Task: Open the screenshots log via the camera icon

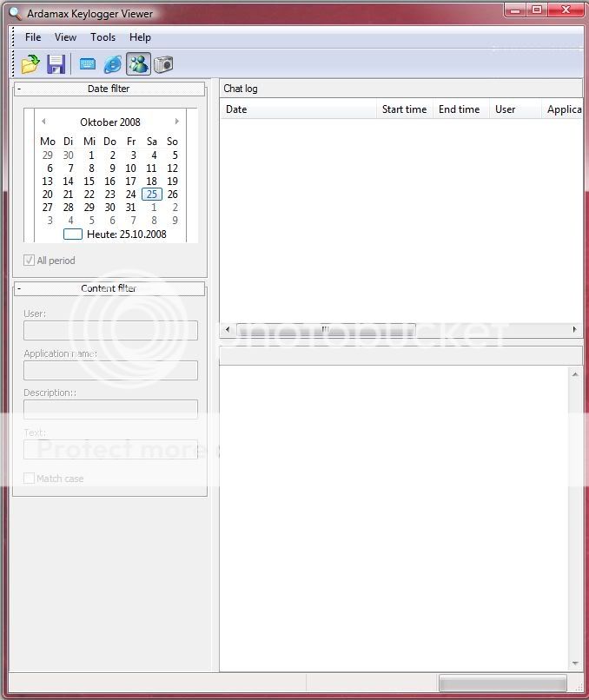Action: point(163,64)
